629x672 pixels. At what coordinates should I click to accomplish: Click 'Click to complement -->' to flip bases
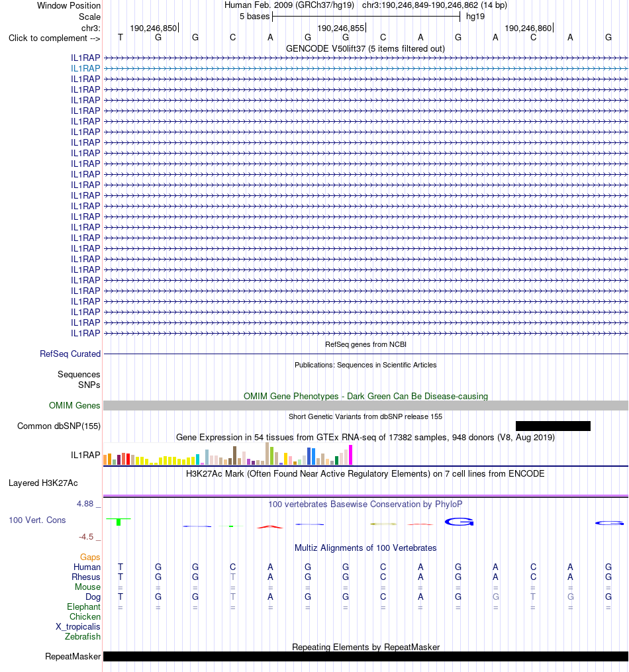coord(54,38)
